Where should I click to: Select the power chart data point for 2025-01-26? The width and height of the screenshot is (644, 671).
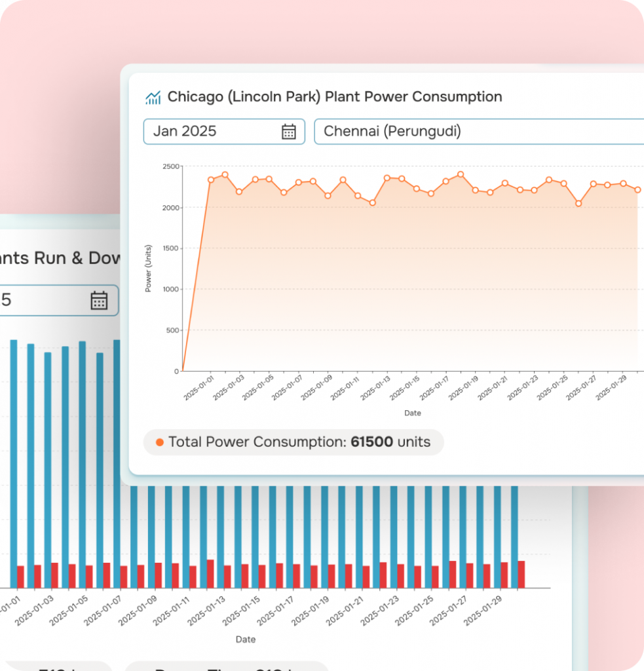click(578, 204)
